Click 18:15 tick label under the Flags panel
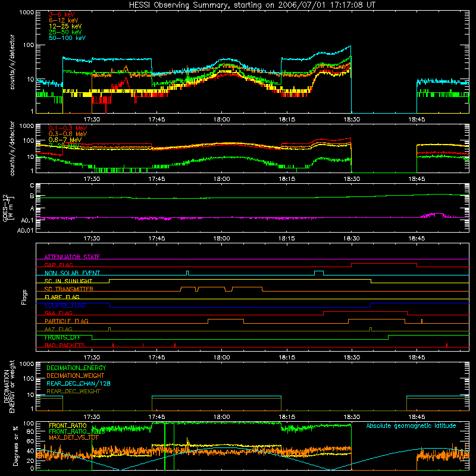 (287, 358)
